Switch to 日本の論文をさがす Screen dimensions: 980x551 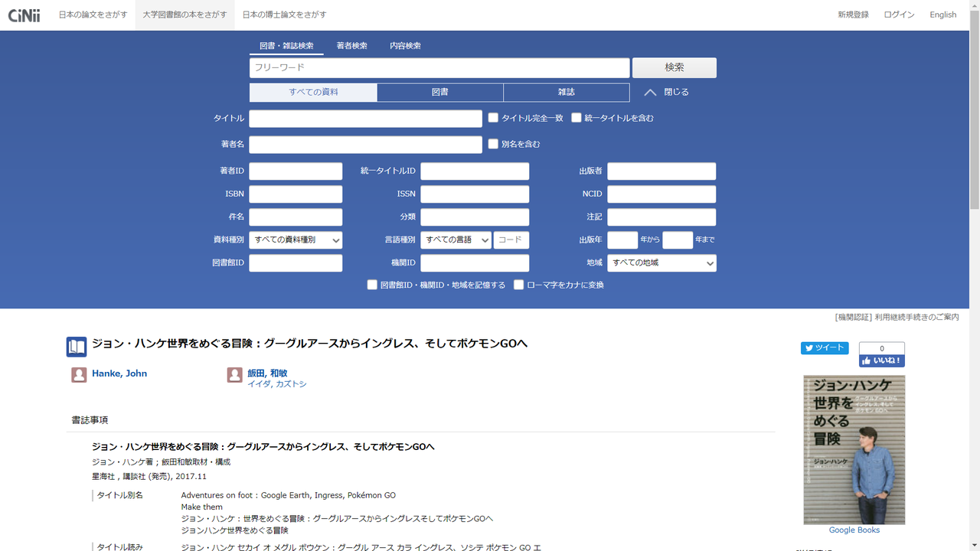pos(93,15)
